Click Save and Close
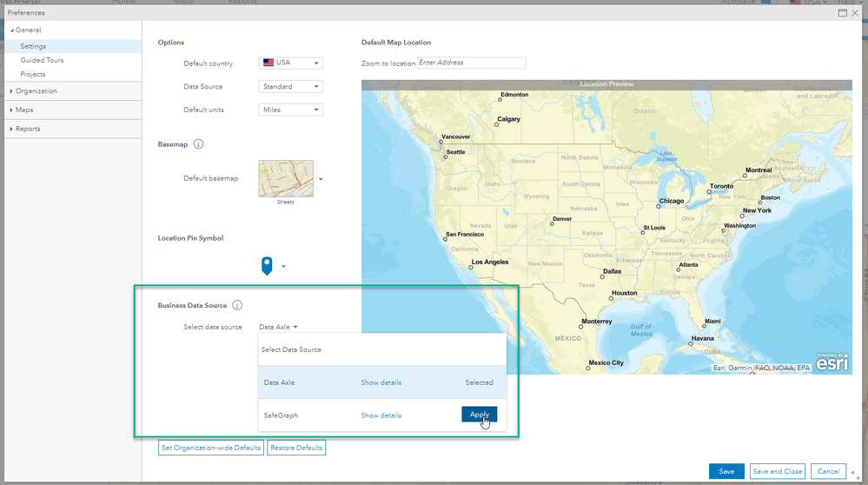This screenshot has width=868, height=485. click(x=778, y=471)
